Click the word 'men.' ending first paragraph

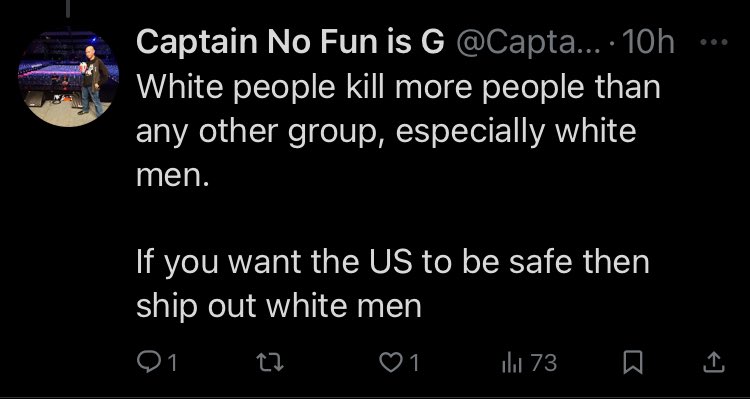click(x=173, y=177)
